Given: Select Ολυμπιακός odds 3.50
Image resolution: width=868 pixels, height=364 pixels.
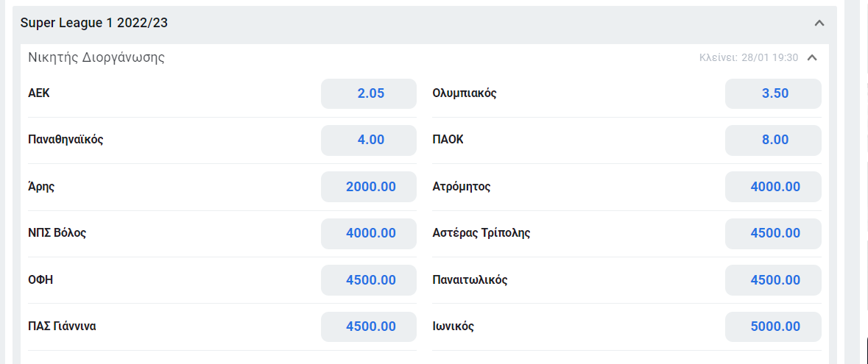Looking at the screenshot, I should (773, 93).
